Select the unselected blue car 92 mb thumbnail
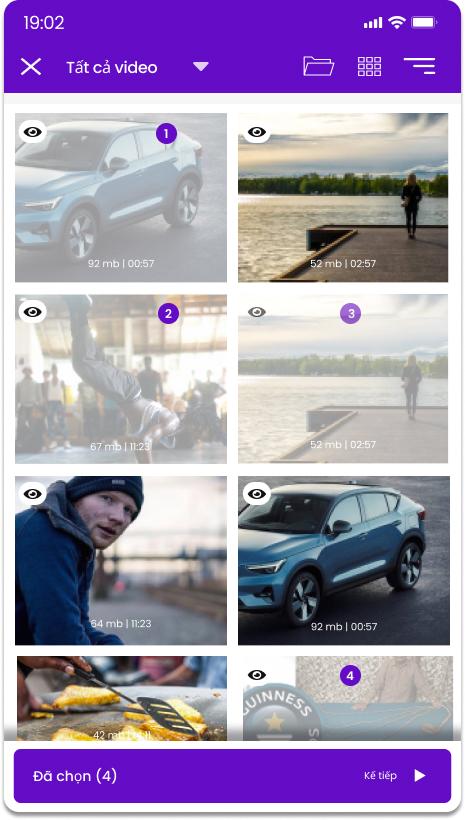465x820 pixels. tap(344, 560)
